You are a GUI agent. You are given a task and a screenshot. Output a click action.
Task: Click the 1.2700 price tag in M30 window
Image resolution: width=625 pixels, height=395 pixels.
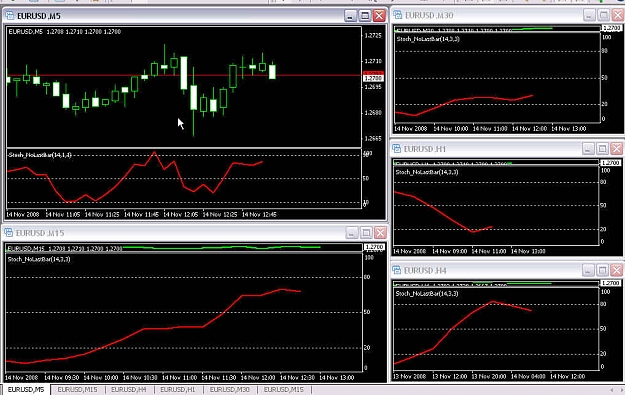(611, 28)
